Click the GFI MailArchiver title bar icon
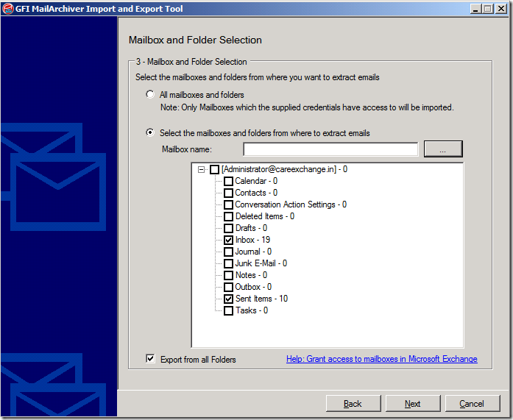Image resolution: width=513 pixels, height=420 pixels. pos(8,9)
